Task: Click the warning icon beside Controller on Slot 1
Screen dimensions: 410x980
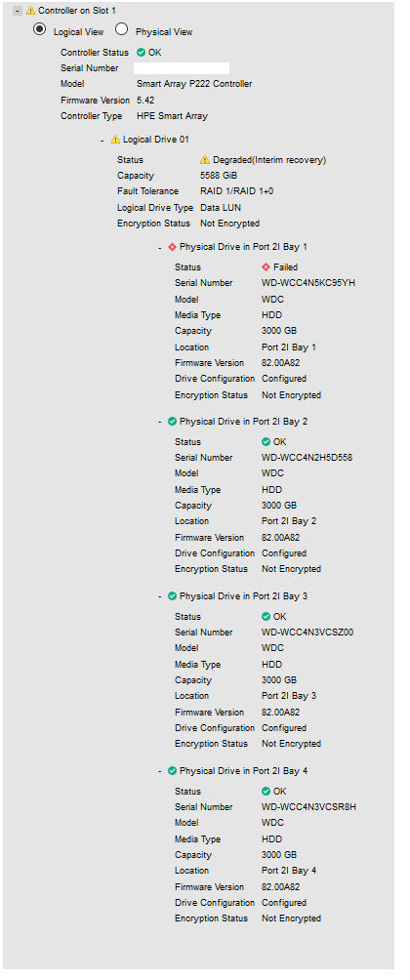Action: click(30, 12)
